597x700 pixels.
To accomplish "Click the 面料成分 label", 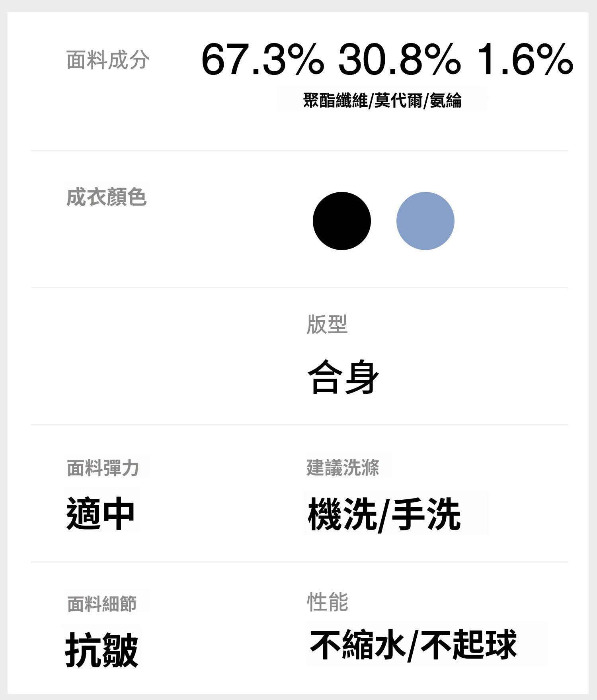I will 107,60.
